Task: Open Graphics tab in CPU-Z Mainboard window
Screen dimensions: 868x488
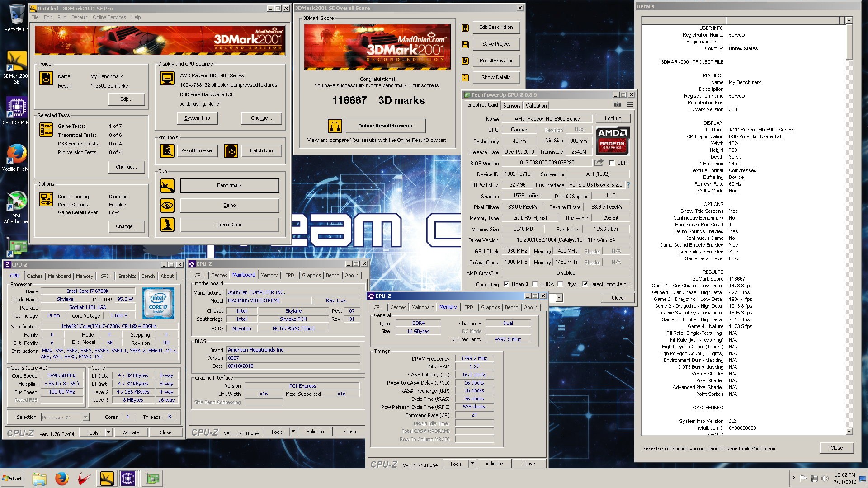Action: 311,275
